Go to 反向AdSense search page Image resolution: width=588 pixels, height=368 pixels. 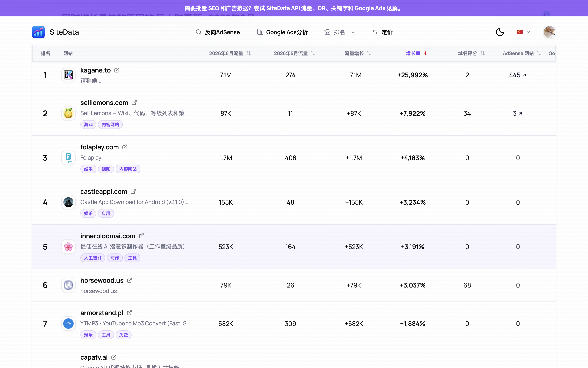pos(218,32)
